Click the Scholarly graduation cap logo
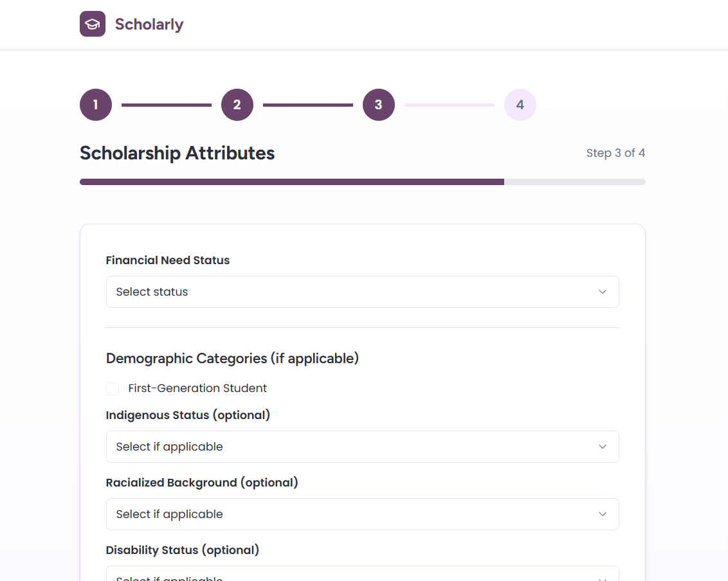728x581 pixels. click(x=93, y=24)
